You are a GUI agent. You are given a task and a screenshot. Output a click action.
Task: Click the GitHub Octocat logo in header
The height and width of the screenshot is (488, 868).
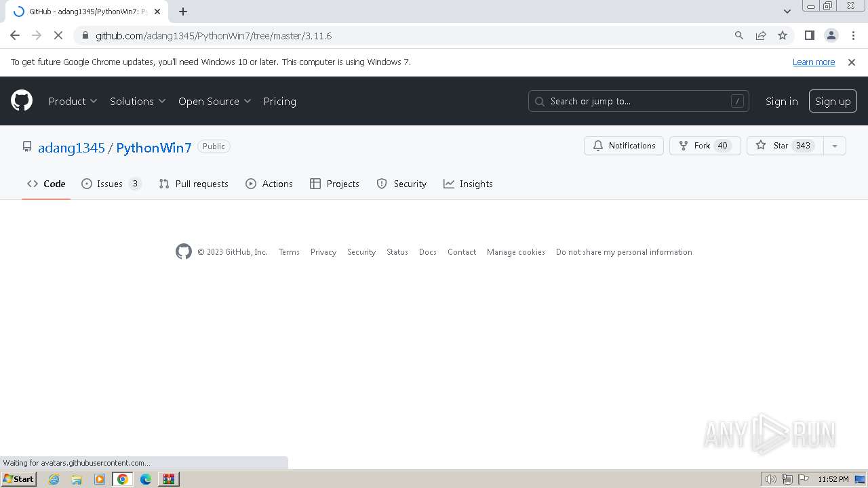pyautogui.click(x=22, y=101)
